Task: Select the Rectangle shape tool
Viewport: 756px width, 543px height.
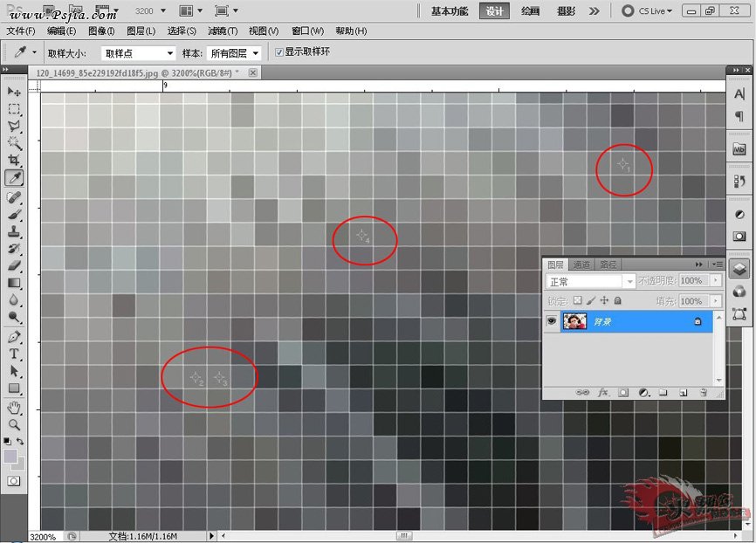Action: (14, 388)
